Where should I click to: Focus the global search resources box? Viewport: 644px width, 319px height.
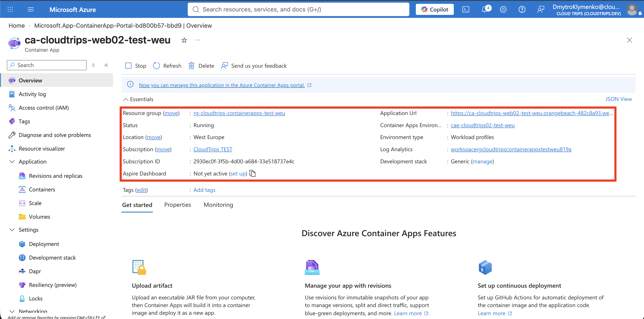coord(298,10)
